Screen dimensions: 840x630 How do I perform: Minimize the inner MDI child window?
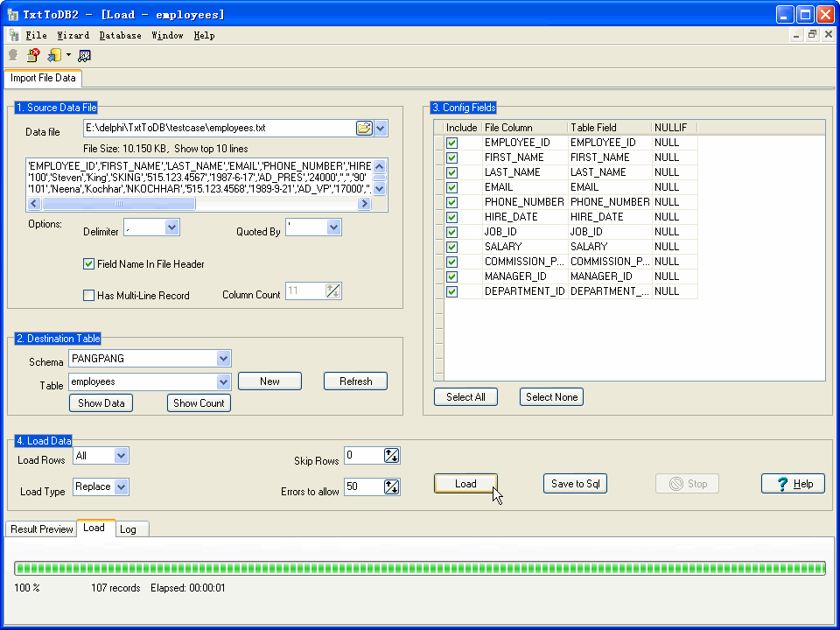coord(796,35)
